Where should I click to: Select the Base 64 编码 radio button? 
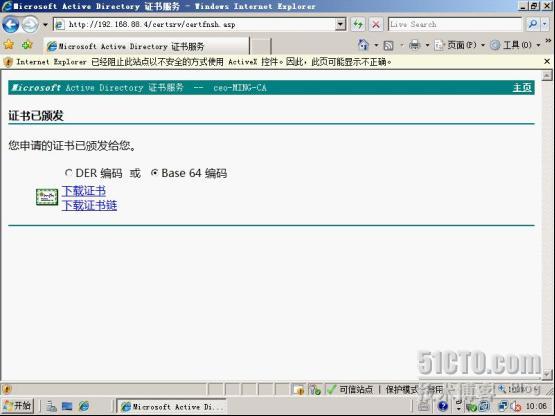(x=154, y=173)
